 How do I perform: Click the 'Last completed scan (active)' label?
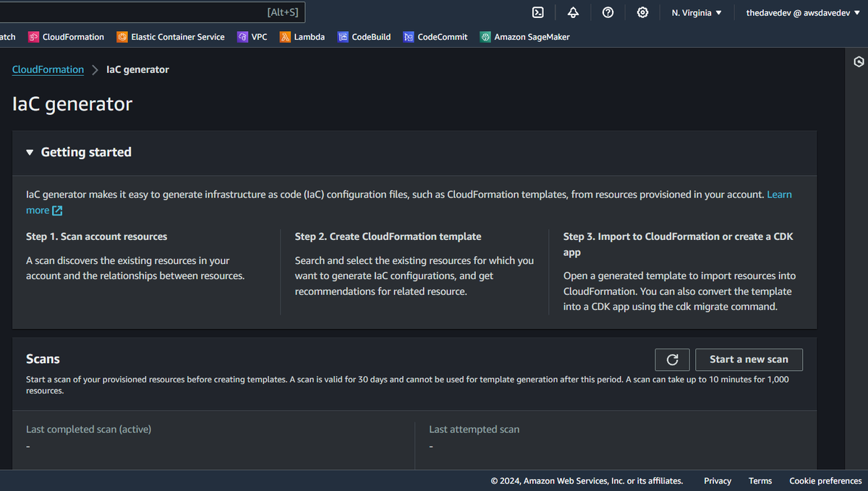[88, 430]
